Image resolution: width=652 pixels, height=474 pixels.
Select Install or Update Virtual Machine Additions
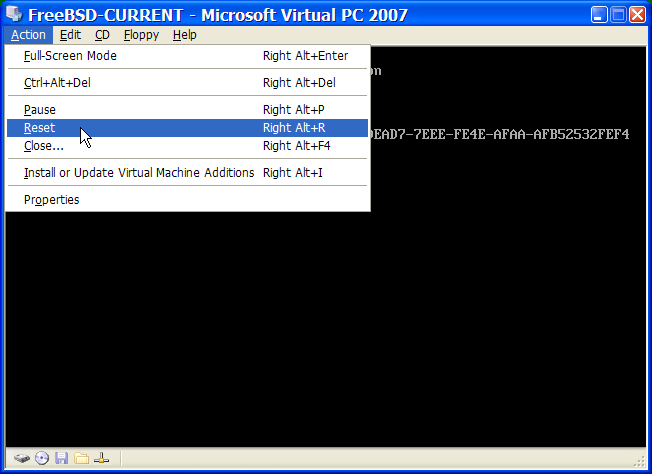[x=188, y=173]
